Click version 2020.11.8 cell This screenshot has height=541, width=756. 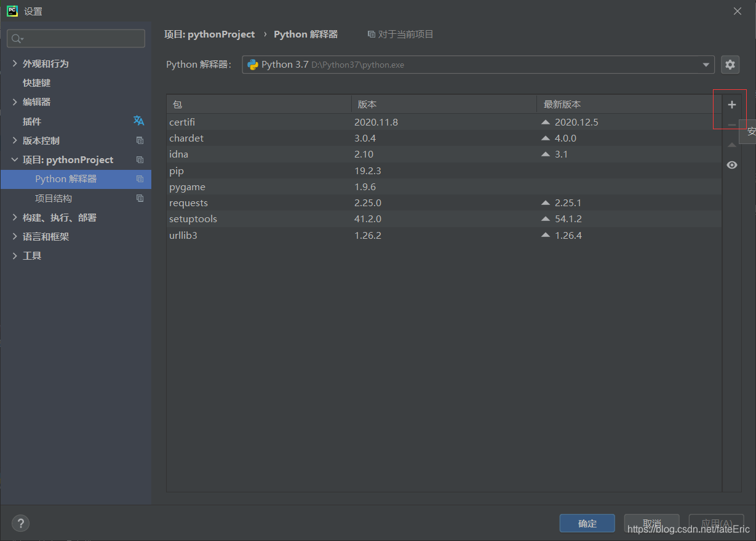[376, 122]
